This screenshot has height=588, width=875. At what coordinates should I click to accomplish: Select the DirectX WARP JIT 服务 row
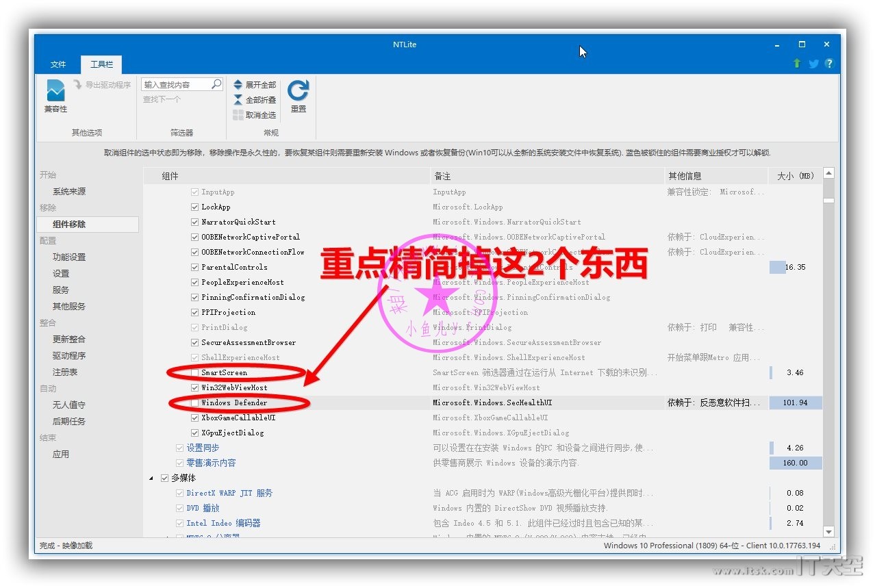tap(229, 493)
